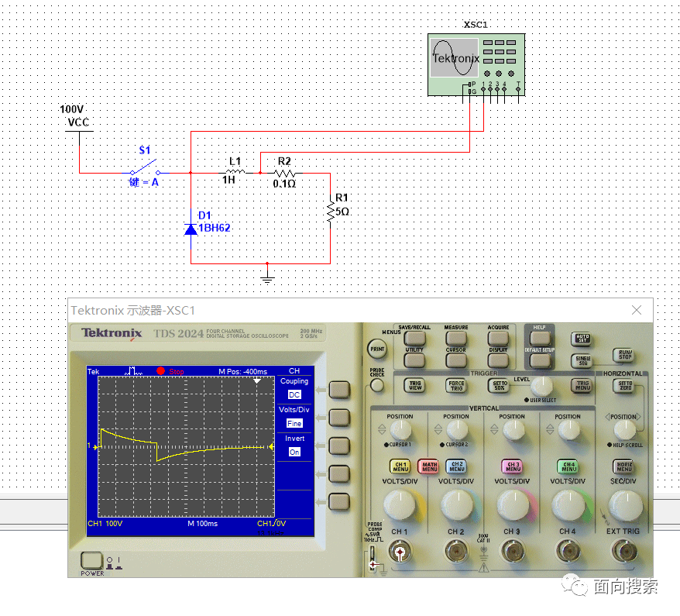680x616 pixels.
Task: Select the XSC1 oscilloscope instrument symbol
Action: click(x=476, y=65)
